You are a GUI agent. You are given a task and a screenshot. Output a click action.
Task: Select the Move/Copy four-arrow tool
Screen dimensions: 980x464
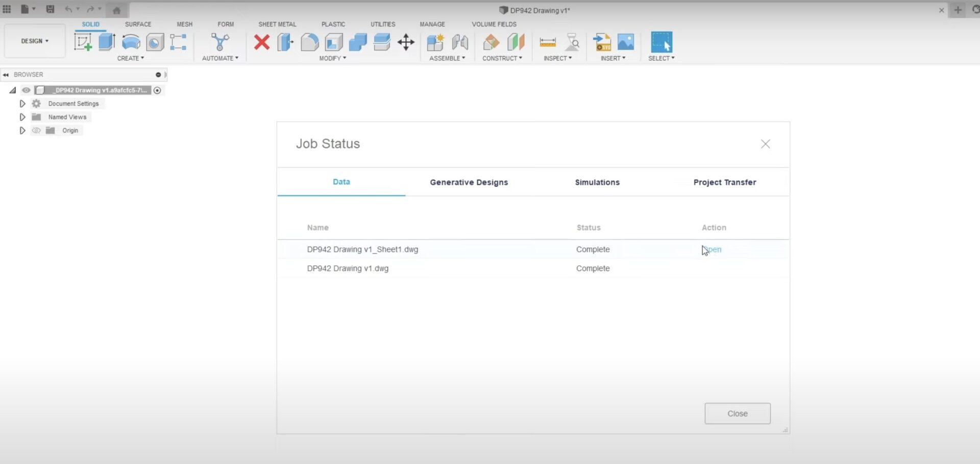coord(406,42)
